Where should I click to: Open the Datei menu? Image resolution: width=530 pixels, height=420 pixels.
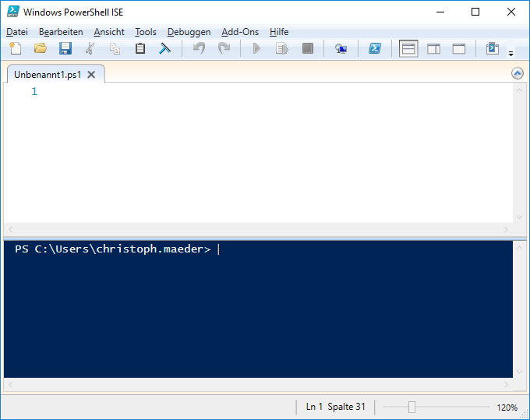(x=16, y=32)
